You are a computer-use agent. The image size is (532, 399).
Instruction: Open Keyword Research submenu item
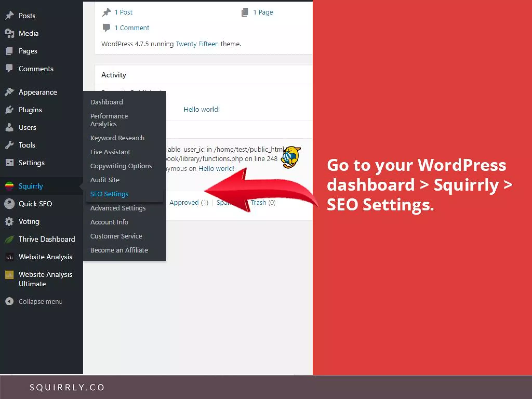[x=117, y=138]
